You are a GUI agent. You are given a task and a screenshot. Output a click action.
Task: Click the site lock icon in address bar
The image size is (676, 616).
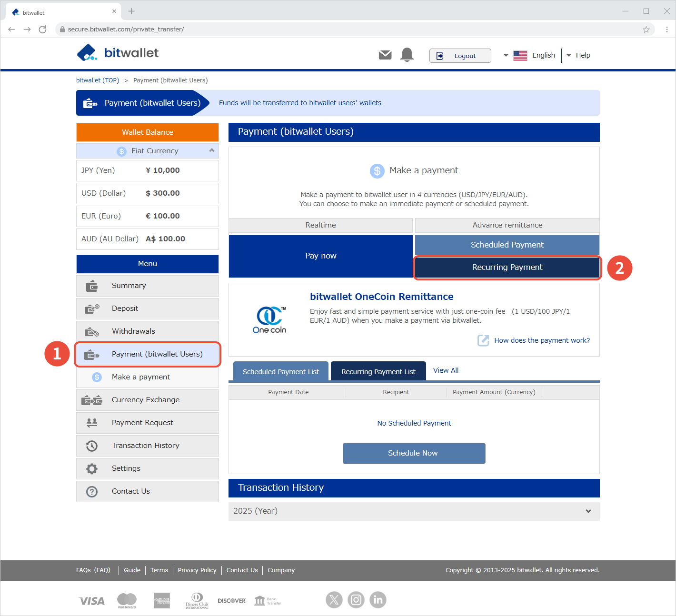coord(62,30)
